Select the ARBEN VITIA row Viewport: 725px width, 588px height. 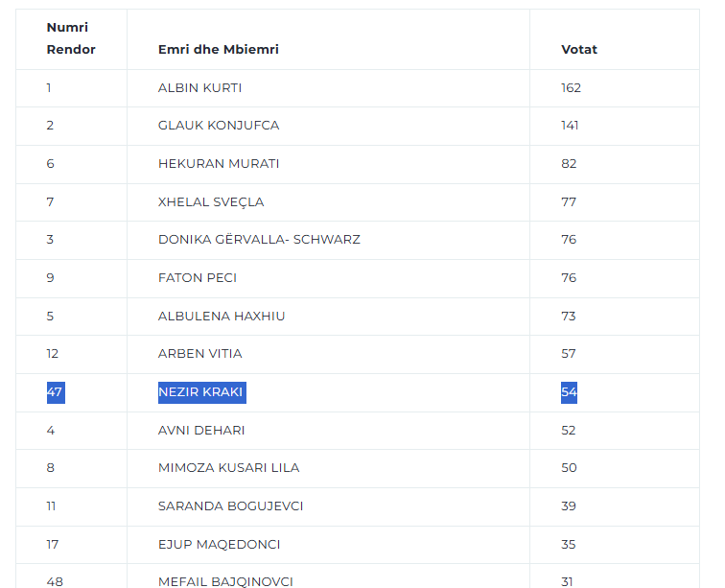coord(358,354)
